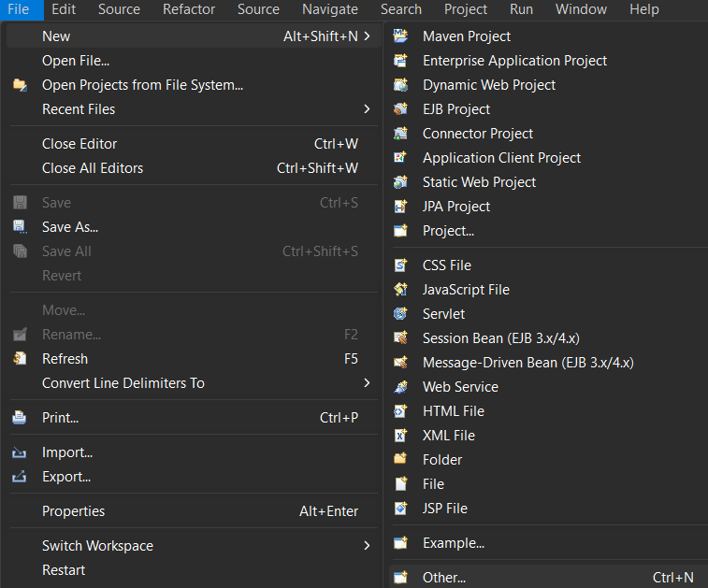Click the EJB Project icon
708x588 pixels.
click(401, 109)
